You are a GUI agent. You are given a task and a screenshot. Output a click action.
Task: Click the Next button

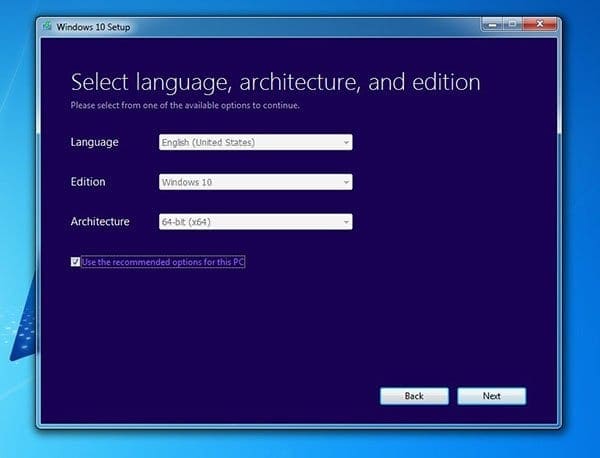[x=492, y=396]
